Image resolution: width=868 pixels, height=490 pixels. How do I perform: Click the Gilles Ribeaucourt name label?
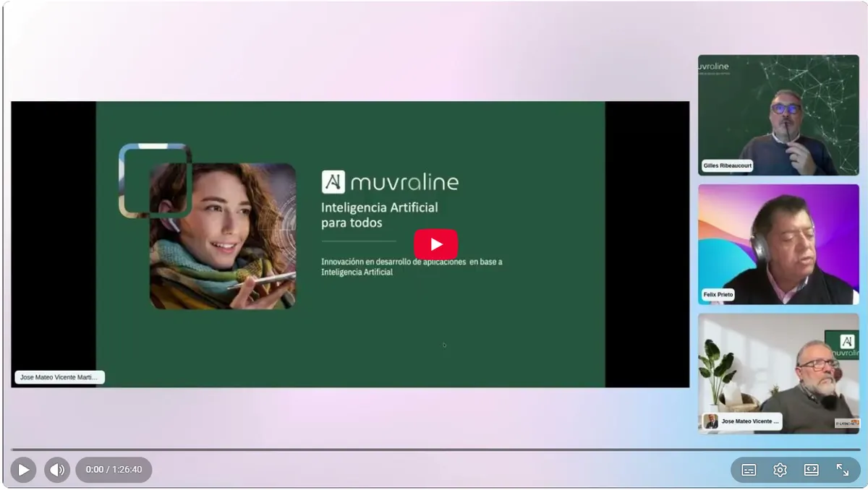727,166
